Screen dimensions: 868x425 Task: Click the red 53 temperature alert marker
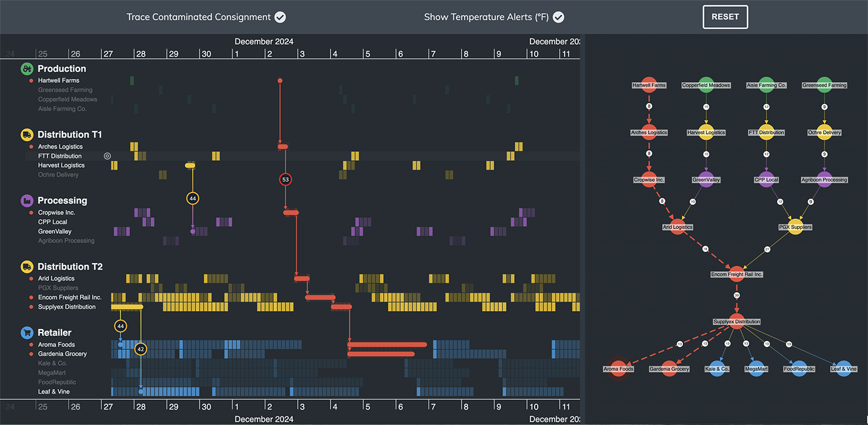click(285, 180)
